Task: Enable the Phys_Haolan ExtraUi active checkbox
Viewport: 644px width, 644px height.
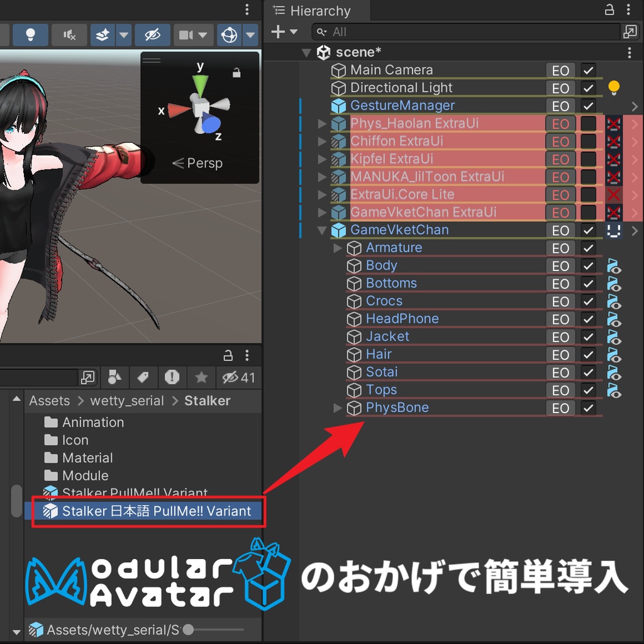Action: (x=587, y=124)
